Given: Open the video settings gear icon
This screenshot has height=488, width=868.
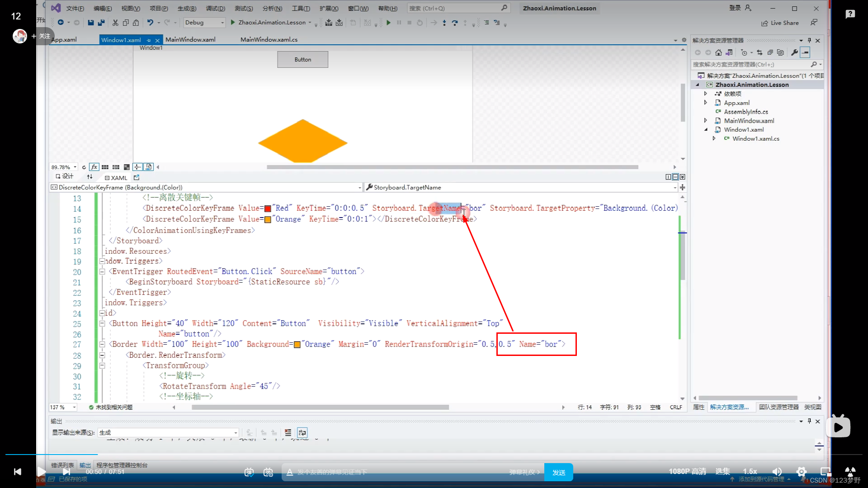Looking at the screenshot, I should coord(802,472).
